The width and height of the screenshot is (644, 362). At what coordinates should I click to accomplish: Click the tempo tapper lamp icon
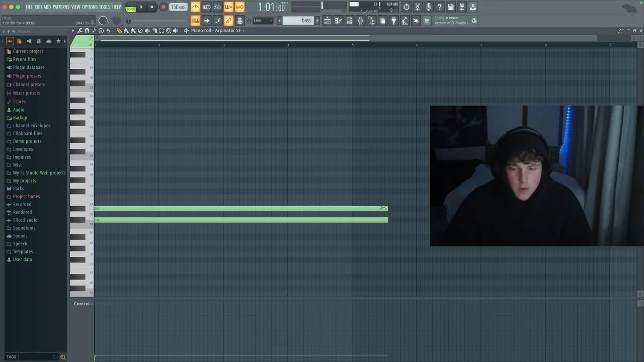coord(405,21)
